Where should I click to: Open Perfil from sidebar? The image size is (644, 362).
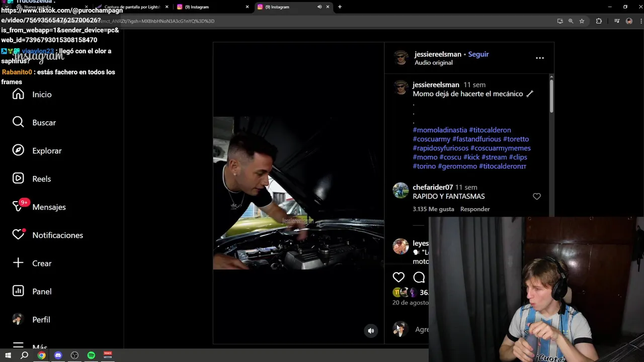point(31,320)
